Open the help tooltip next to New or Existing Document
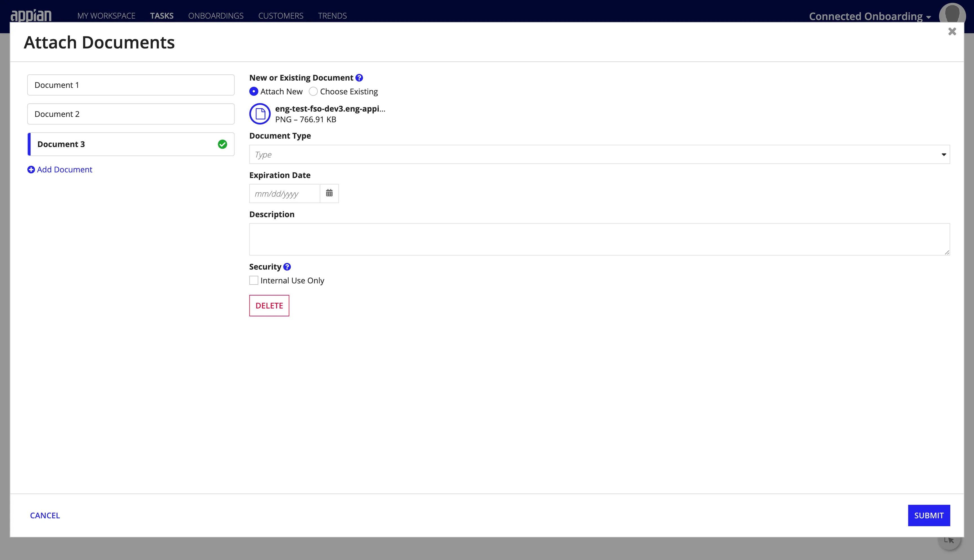The height and width of the screenshot is (560, 974). [359, 77]
